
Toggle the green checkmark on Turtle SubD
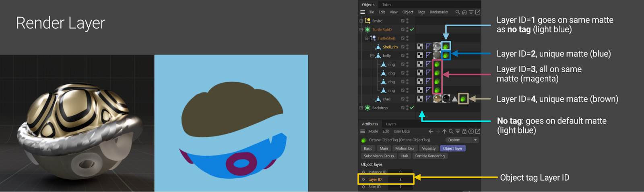coord(412,29)
